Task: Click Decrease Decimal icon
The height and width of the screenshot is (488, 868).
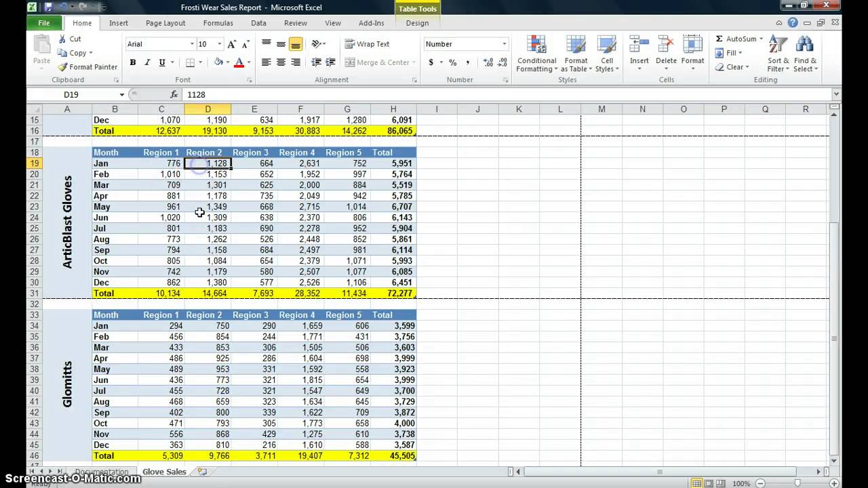Action: [x=502, y=62]
